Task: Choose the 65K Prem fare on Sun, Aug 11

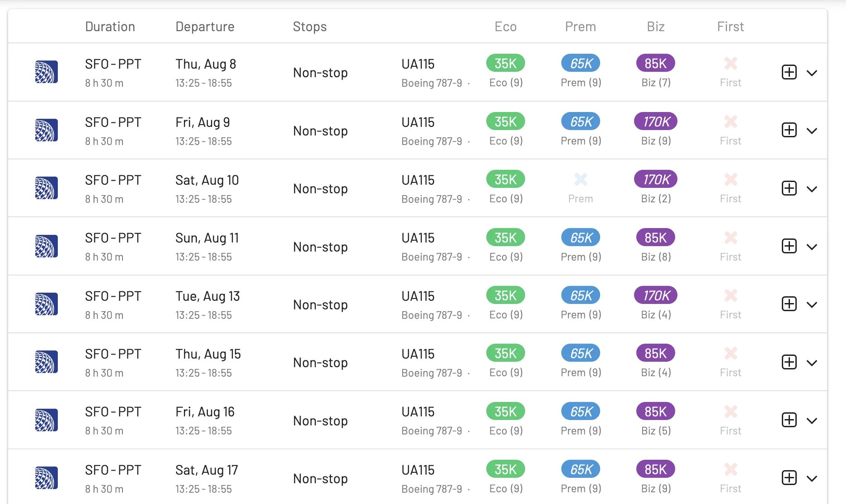Action: 581,238
